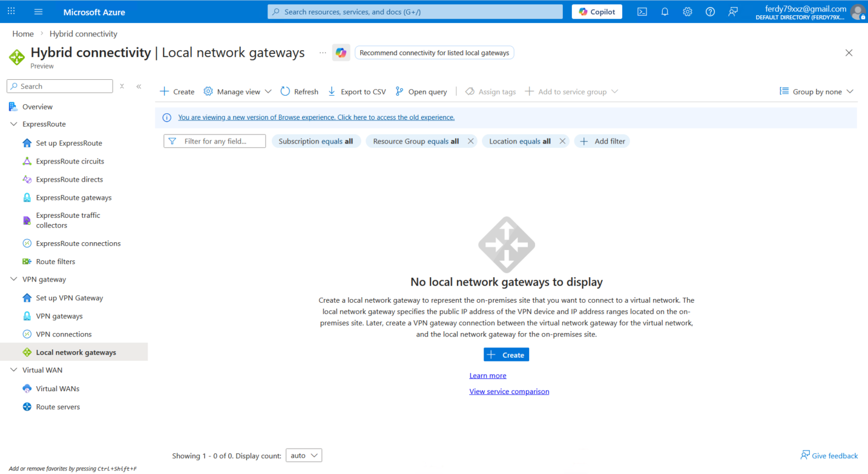Image resolution: width=868 pixels, height=474 pixels.
Task: Open the portal hamburger menu
Action: 39,12
